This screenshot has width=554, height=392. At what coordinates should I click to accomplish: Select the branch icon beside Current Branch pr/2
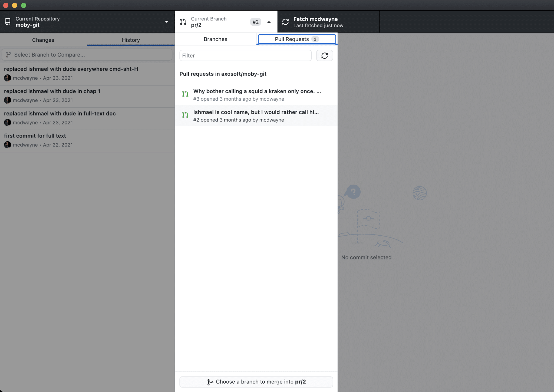[x=183, y=22]
